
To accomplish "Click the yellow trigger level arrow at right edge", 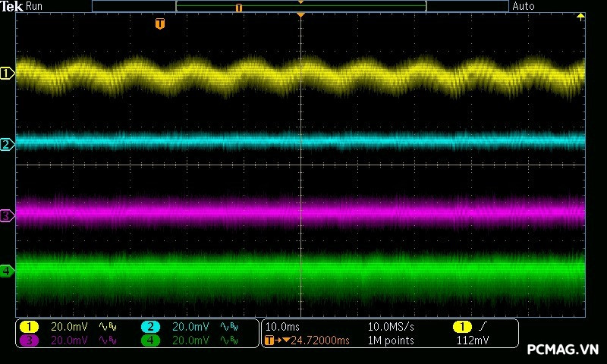I will pyautogui.click(x=581, y=17).
